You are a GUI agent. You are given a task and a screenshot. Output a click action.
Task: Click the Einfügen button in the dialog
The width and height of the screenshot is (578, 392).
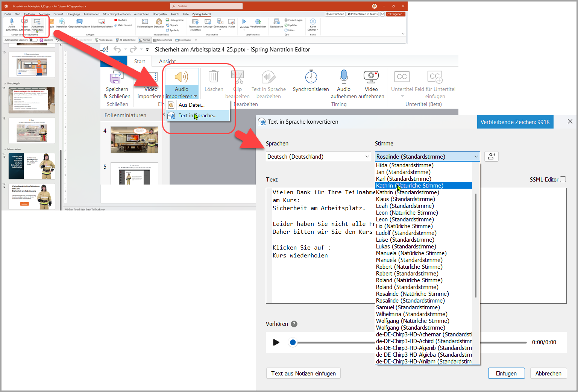pyautogui.click(x=506, y=373)
